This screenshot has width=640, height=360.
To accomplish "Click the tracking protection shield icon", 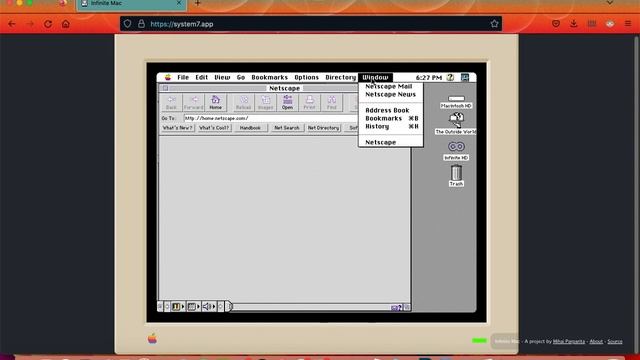I will tap(128, 24).
